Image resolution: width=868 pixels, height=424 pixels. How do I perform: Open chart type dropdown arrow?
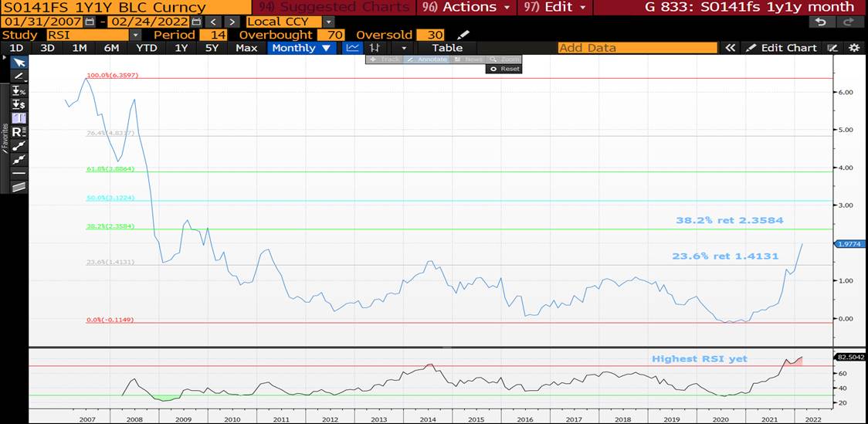pos(403,48)
